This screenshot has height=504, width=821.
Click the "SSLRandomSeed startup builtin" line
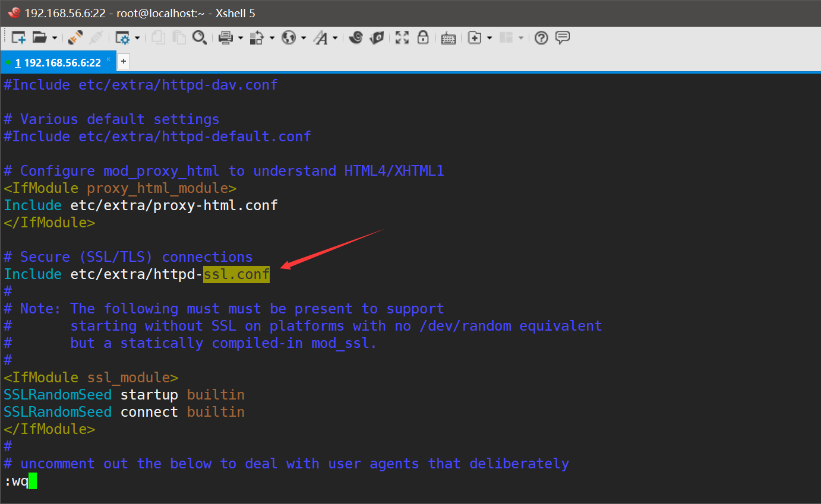pos(124,395)
